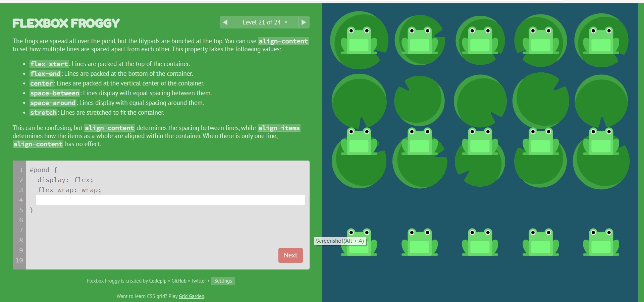Open the Grid Garden link
Viewport: 644px width, 302px height.
(x=191, y=296)
